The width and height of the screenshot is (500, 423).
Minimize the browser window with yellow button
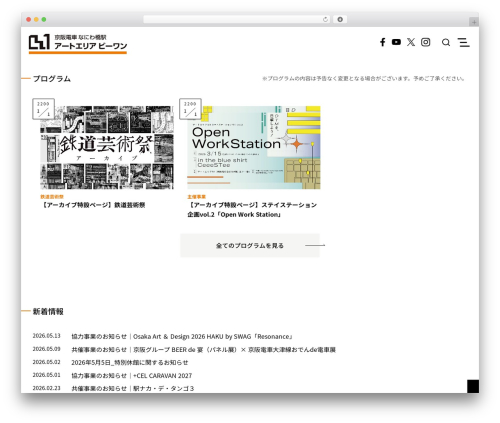tap(36, 19)
